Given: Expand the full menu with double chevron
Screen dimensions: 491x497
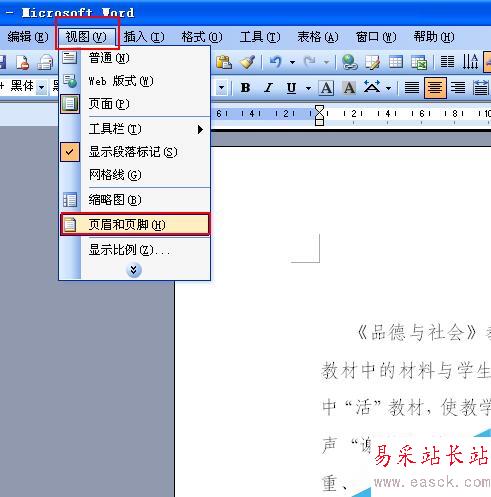Looking at the screenshot, I should [134, 270].
